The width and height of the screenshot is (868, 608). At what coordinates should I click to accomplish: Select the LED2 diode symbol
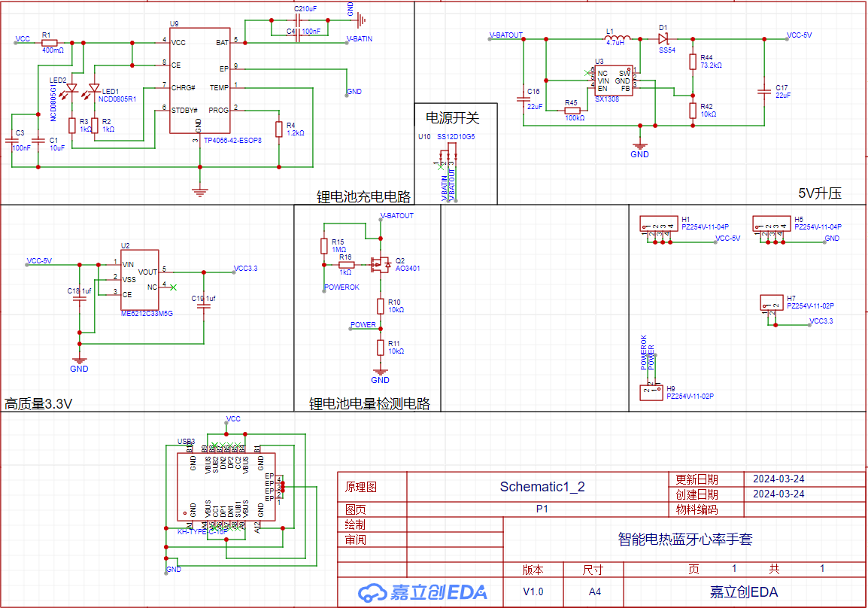[71, 89]
